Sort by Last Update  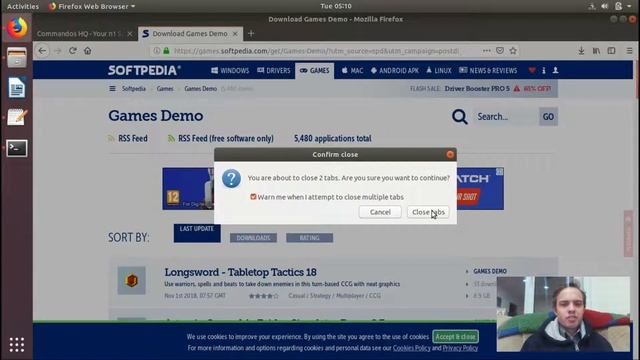point(197,233)
